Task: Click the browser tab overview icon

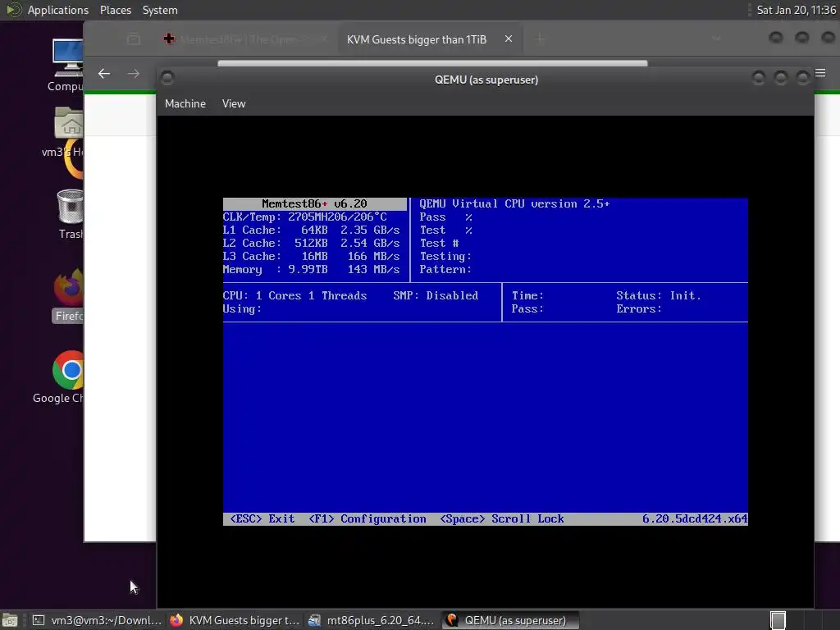Action: point(134,39)
